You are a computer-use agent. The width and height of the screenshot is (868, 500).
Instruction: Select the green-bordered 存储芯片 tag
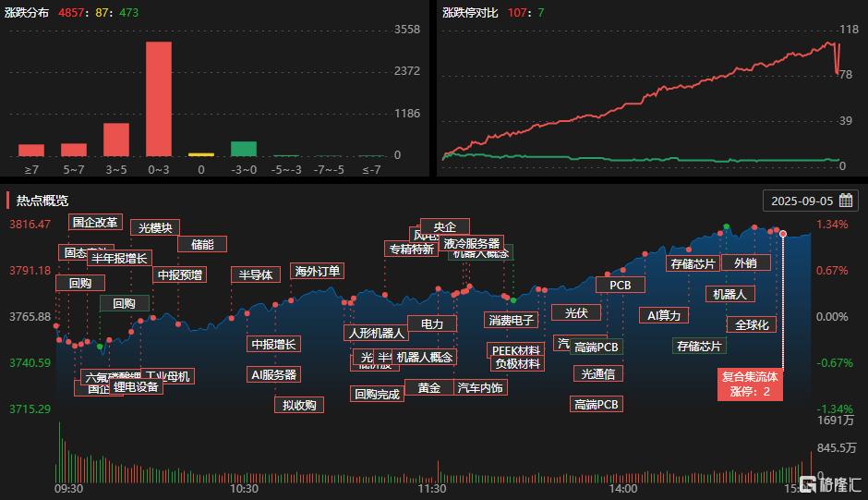[699, 346]
